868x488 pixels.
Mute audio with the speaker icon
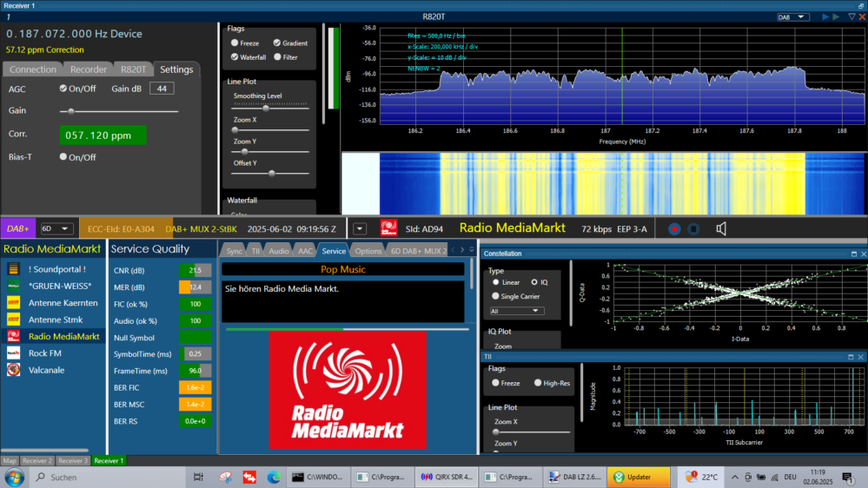coord(721,228)
